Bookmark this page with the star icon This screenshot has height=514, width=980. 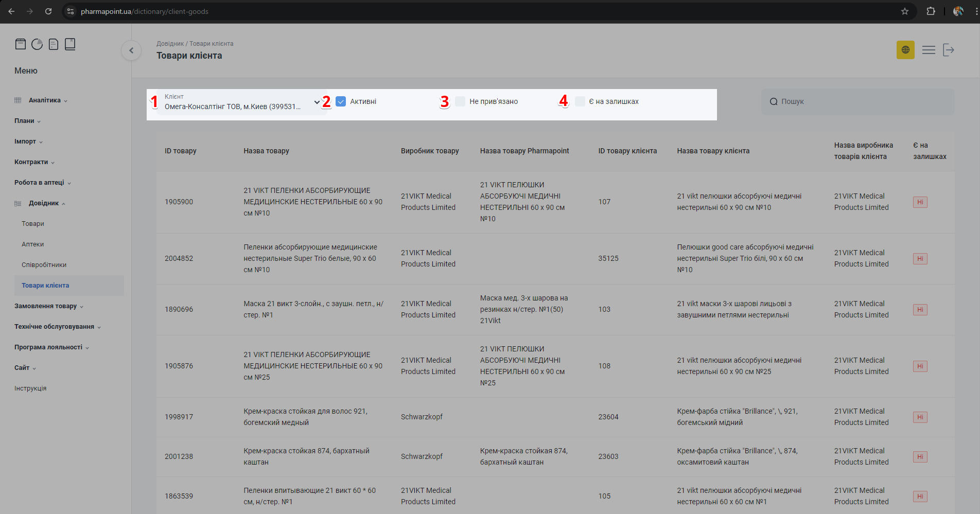pos(905,11)
